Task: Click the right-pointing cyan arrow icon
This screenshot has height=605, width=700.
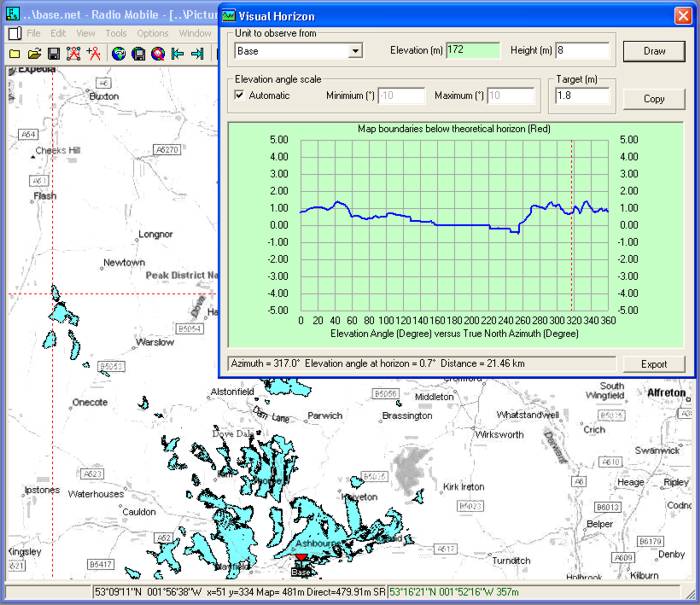Action: pyautogui.click(x=197, y=54)
